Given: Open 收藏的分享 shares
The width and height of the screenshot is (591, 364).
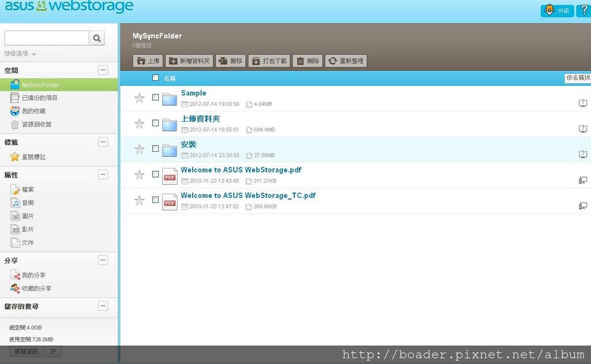Looking at the screenshot, I should tap(31, 288).
